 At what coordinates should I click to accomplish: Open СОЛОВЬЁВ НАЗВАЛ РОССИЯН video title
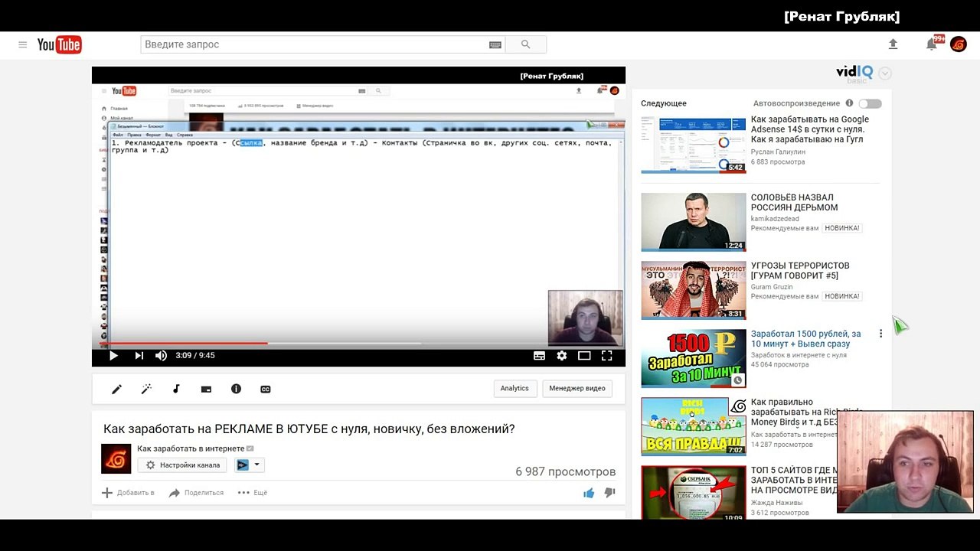point(794,202)
